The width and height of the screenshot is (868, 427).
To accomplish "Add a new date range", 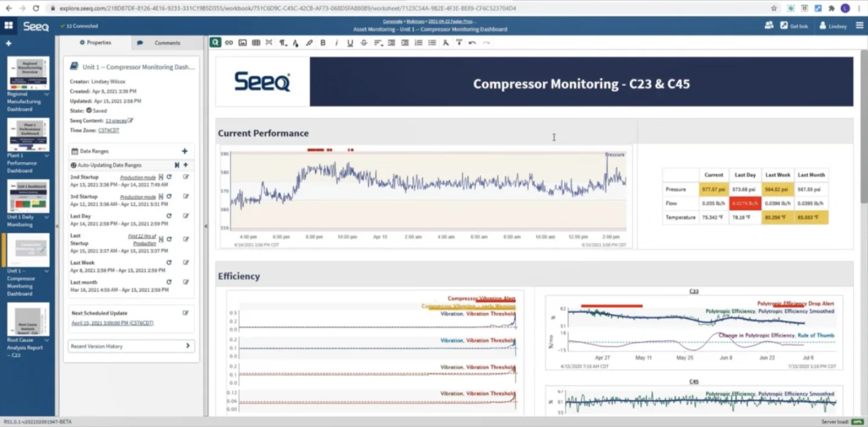I will point(184,151).
